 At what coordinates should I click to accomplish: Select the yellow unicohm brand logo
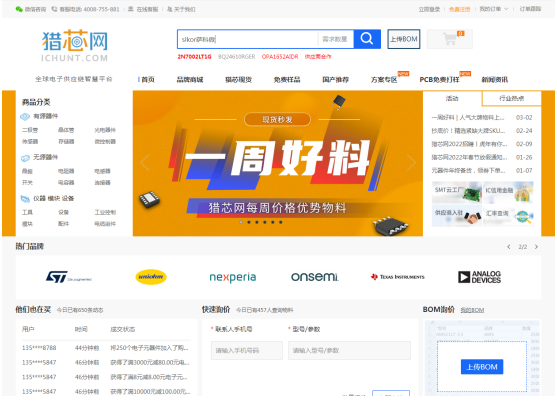(151, 277)
